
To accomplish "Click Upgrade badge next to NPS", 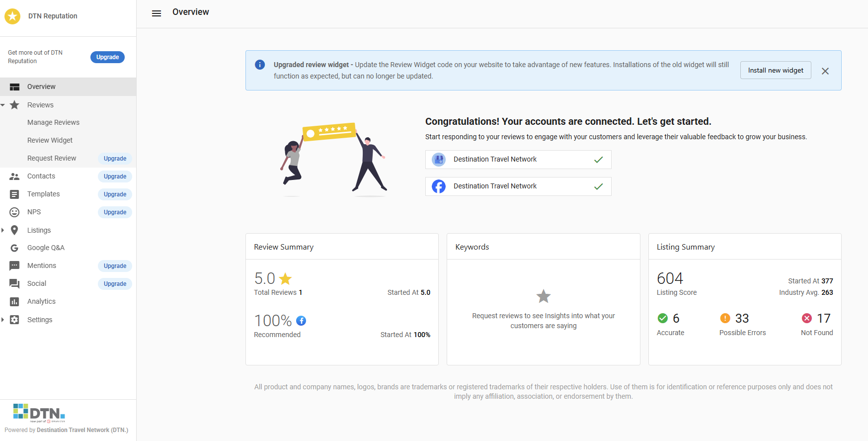I will 115,212.
